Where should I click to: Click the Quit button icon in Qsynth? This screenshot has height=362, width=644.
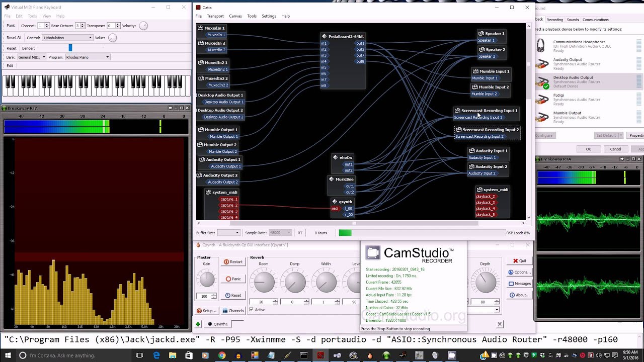(x=516, y=261)
